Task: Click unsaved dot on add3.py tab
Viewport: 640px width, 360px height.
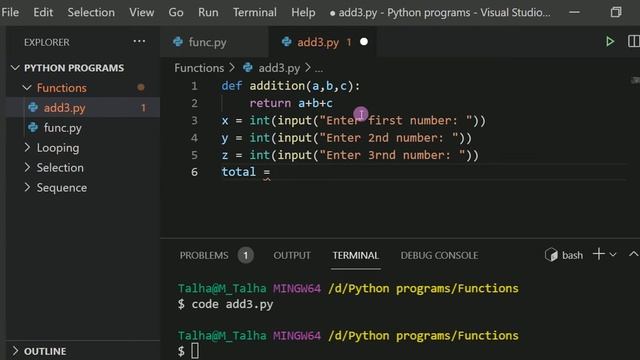Action: pos(364,42)
